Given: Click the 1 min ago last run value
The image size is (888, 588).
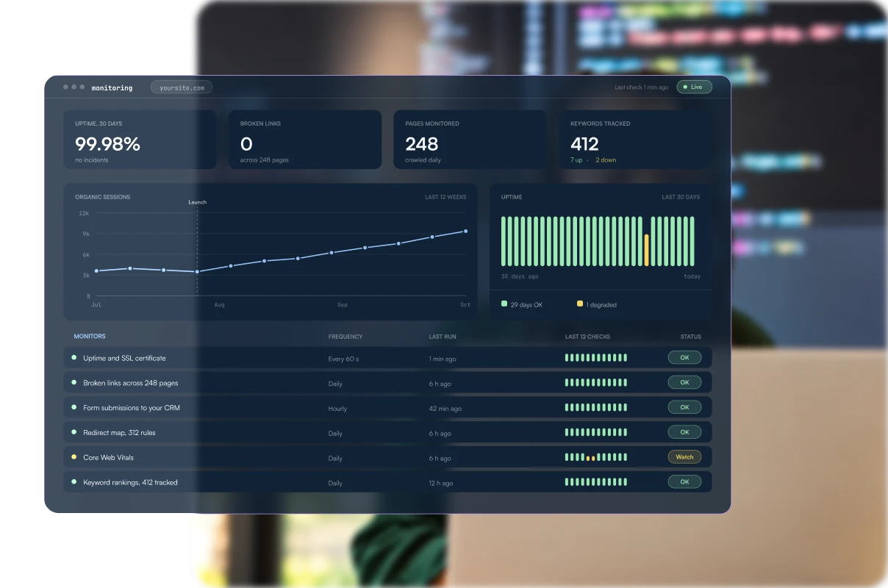Looking at the screenshot, I should pos(443,359).
